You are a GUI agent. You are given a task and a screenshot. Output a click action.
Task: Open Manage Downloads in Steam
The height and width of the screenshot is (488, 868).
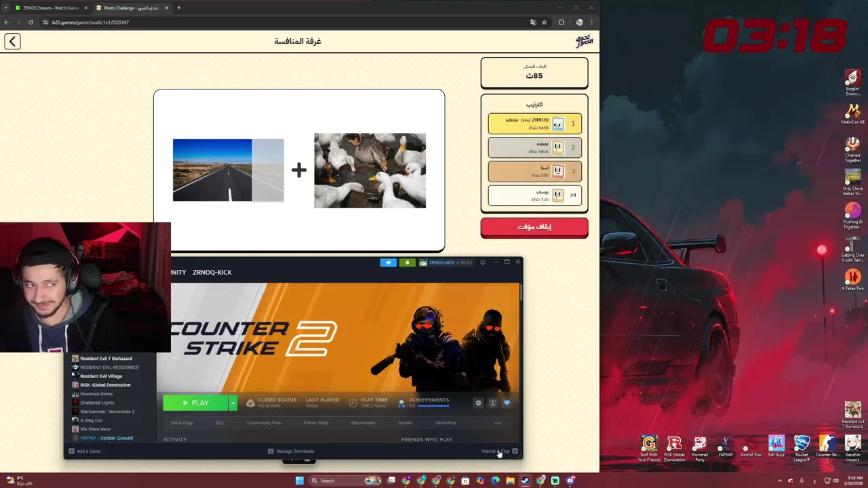(x=291, y=451)
